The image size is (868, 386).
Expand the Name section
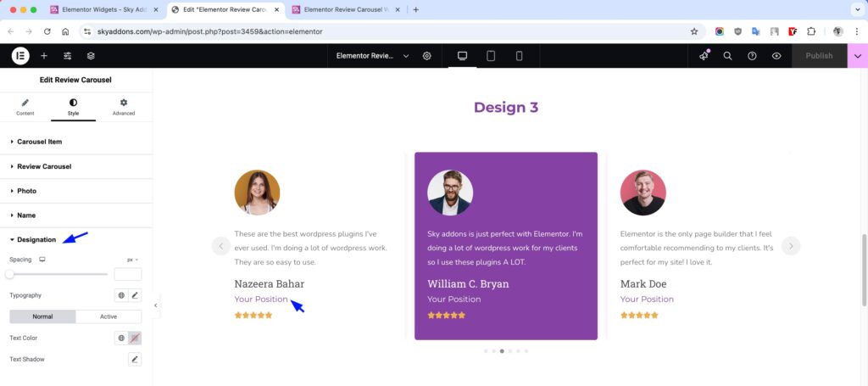tap(75, 215)
